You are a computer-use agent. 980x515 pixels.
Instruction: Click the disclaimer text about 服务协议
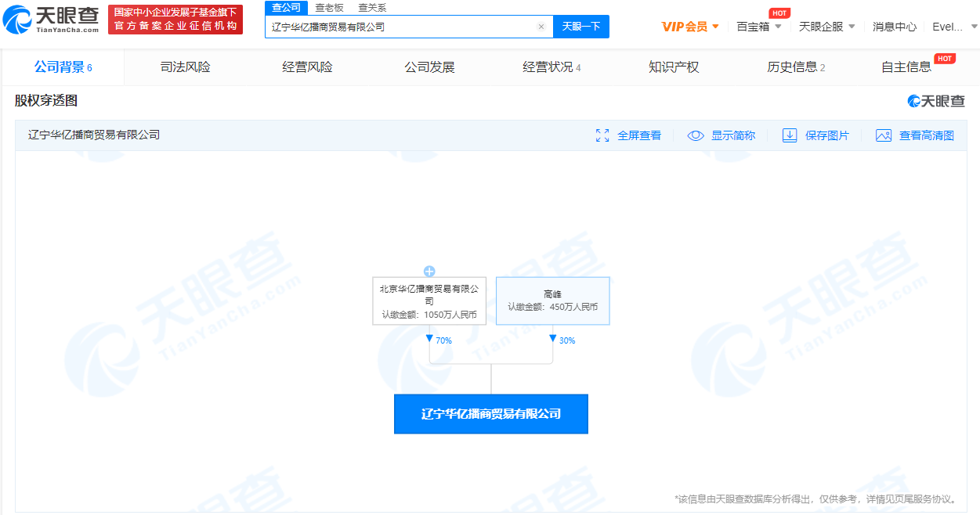pos(815,499)
